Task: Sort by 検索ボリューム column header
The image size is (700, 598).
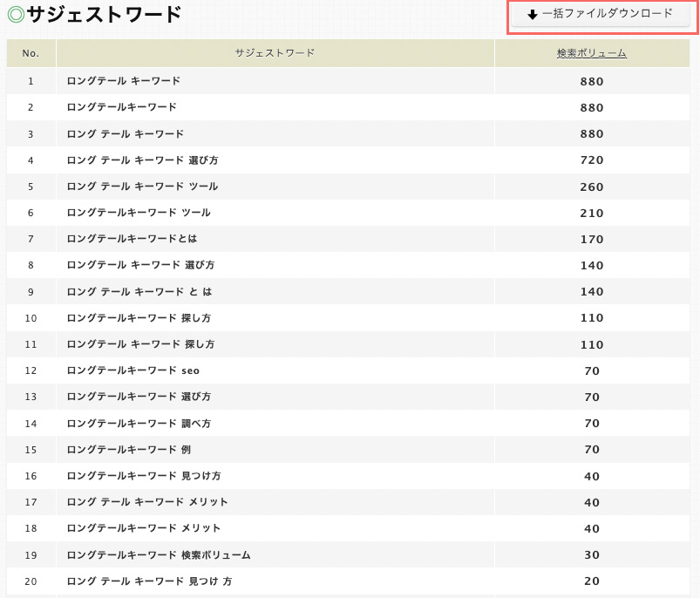Action: pos(592,53)
